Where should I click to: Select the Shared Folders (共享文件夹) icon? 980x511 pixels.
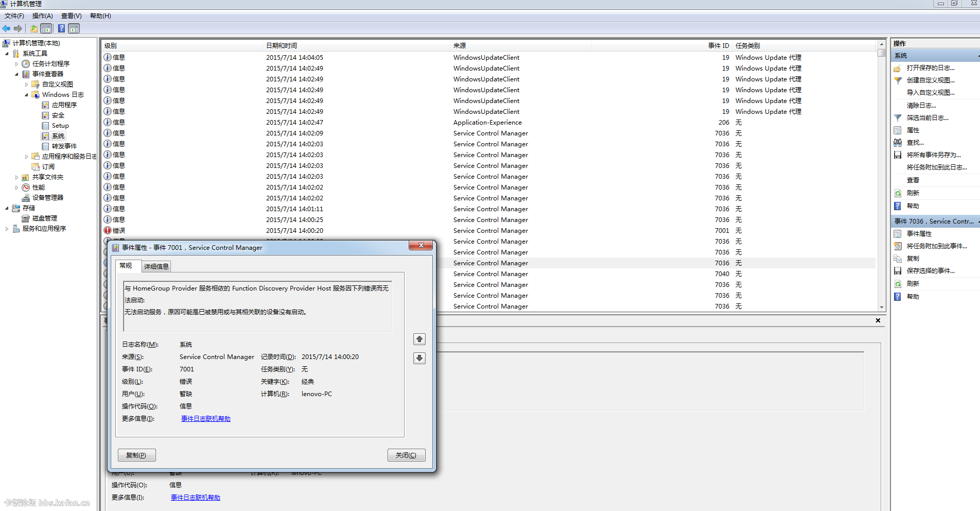(x=26, y=177)
